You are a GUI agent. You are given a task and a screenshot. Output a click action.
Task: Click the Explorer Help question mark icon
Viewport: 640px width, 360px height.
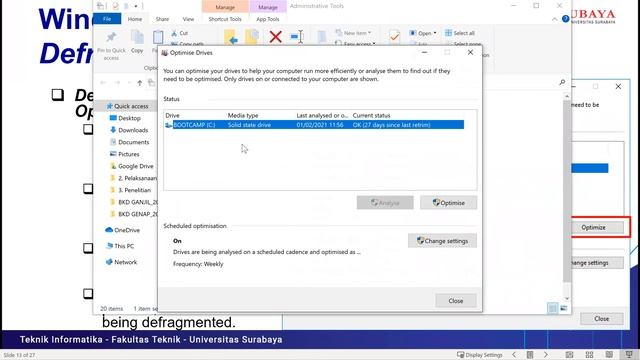point(565,19)
